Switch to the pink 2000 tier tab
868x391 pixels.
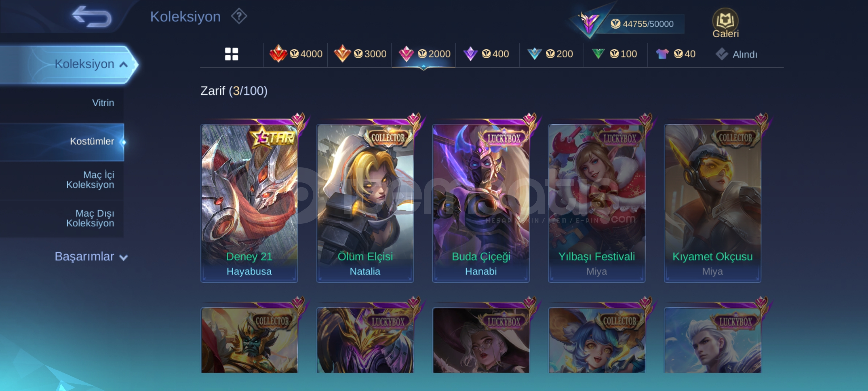click(424, 54)
